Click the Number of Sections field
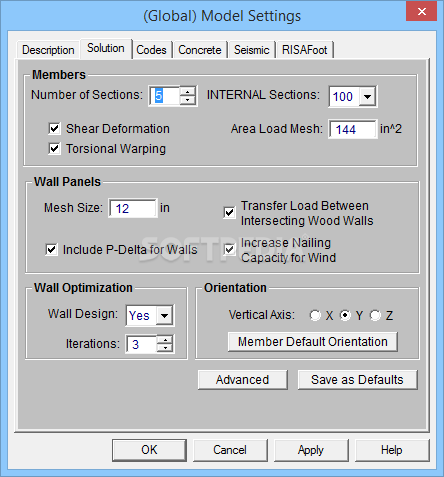This screenshot has width=444, height=477. [x=164, y=96]
